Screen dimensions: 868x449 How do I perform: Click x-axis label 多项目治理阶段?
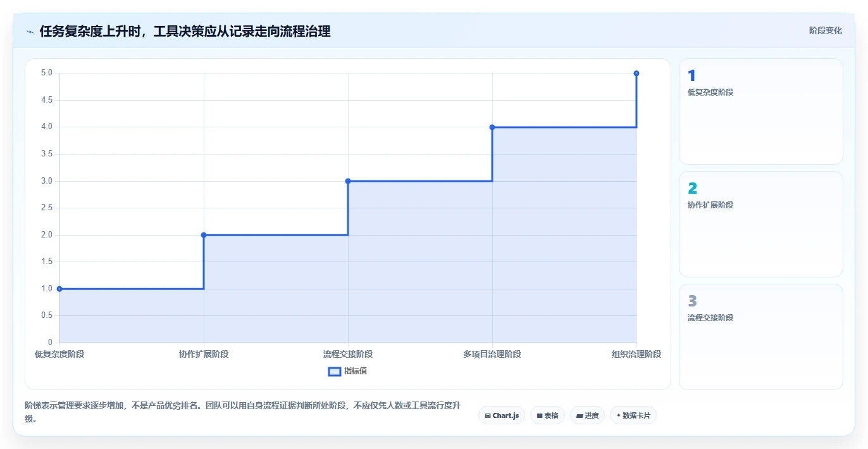coord(492,354)
